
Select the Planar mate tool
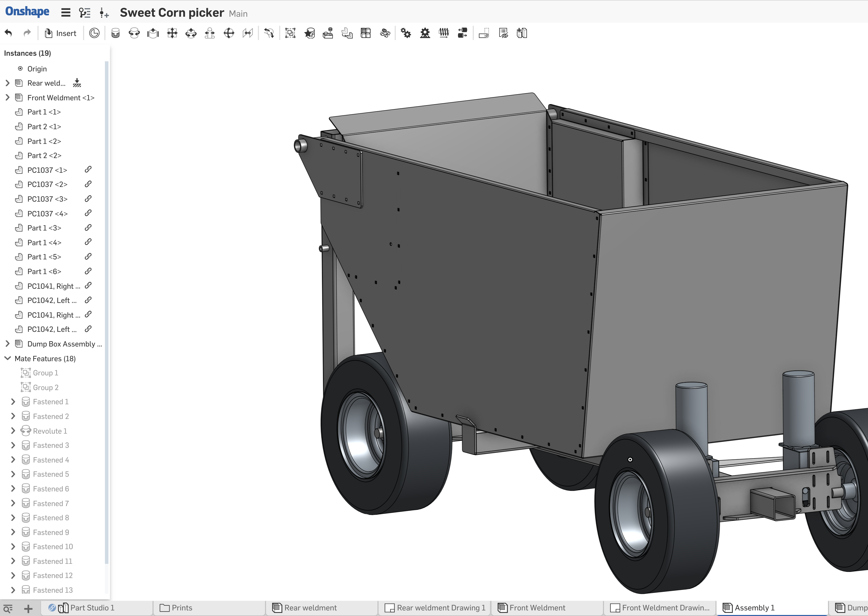(x=172, y=33)
